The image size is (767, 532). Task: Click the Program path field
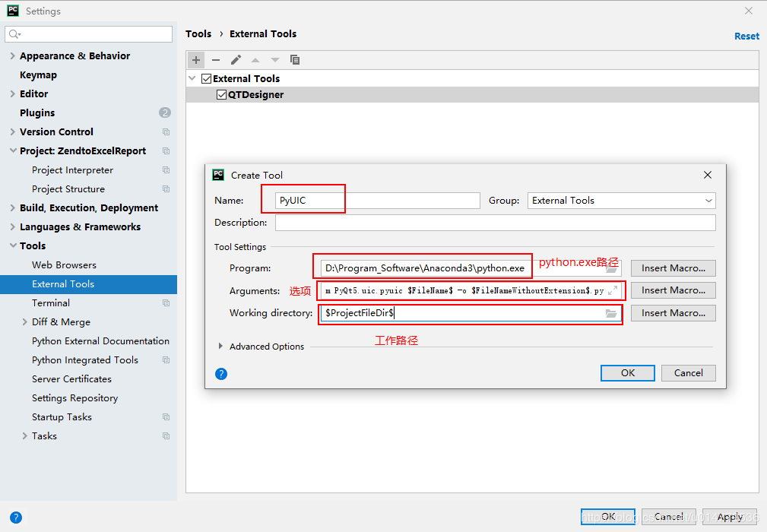point(471,268)
